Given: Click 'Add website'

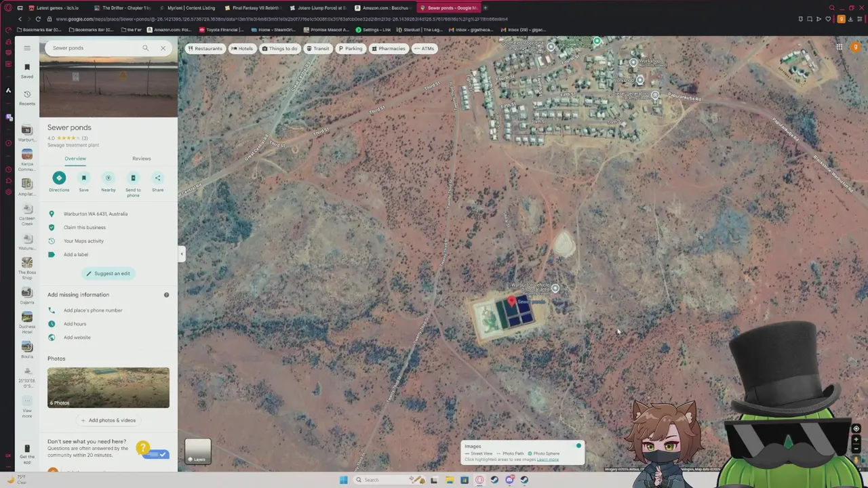Looking at the screenshot, I should [77, 338].
